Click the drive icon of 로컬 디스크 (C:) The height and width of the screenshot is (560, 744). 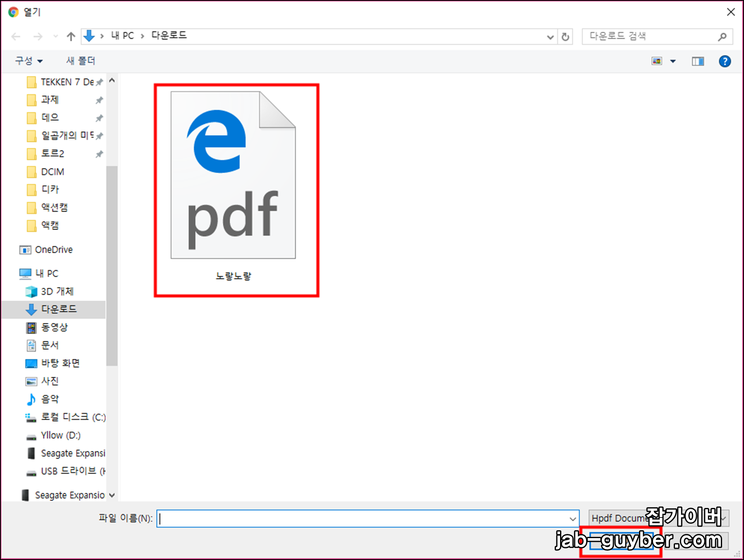click(x=31, y=418)
